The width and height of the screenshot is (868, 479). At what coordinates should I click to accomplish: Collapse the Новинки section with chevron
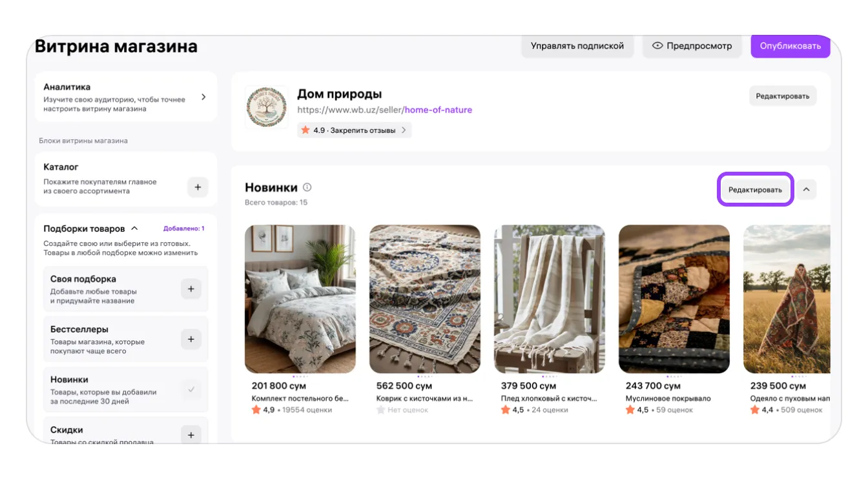click(x=806, y=190)
